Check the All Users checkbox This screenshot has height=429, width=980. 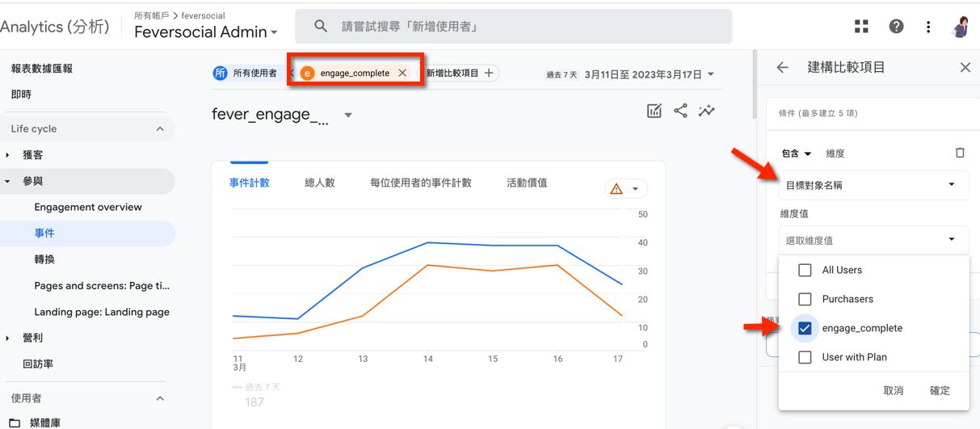805,270
